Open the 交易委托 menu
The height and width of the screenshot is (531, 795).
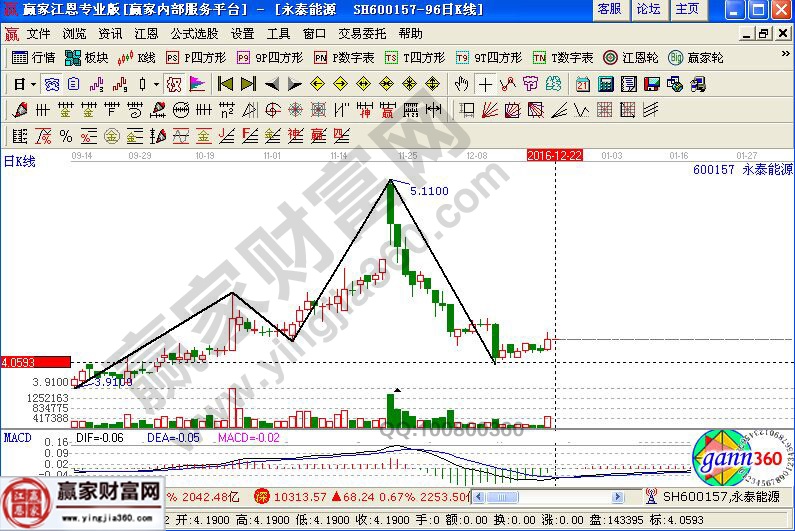pos(361,33)
